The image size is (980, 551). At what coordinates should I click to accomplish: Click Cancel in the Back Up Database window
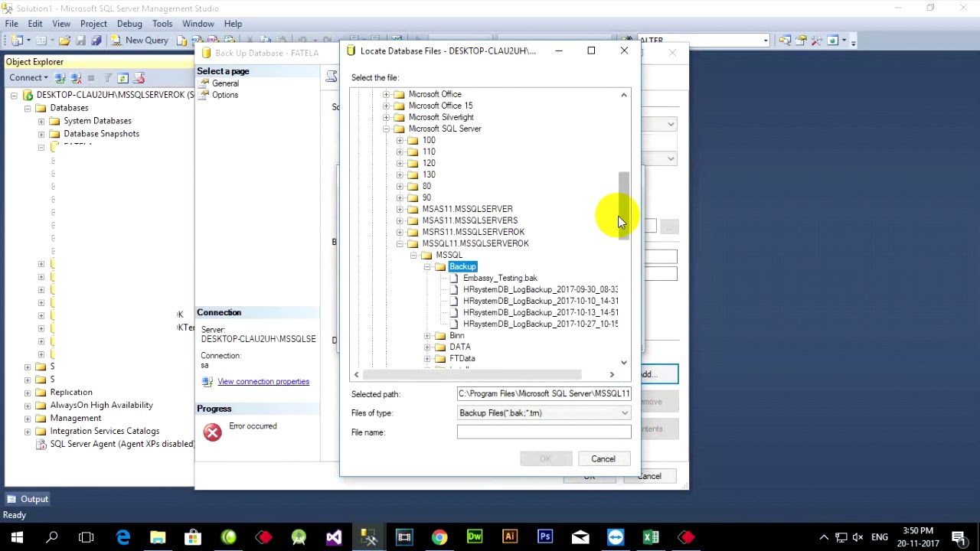tap(649, 476)
